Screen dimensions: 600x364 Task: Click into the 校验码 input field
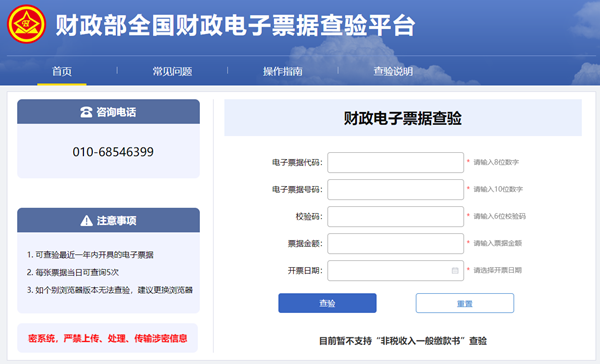pyautogui.click(x=395, y=216)
